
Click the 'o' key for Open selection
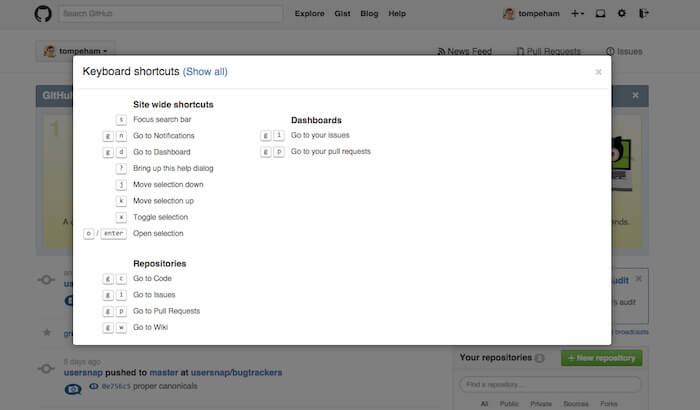point(89,234)
